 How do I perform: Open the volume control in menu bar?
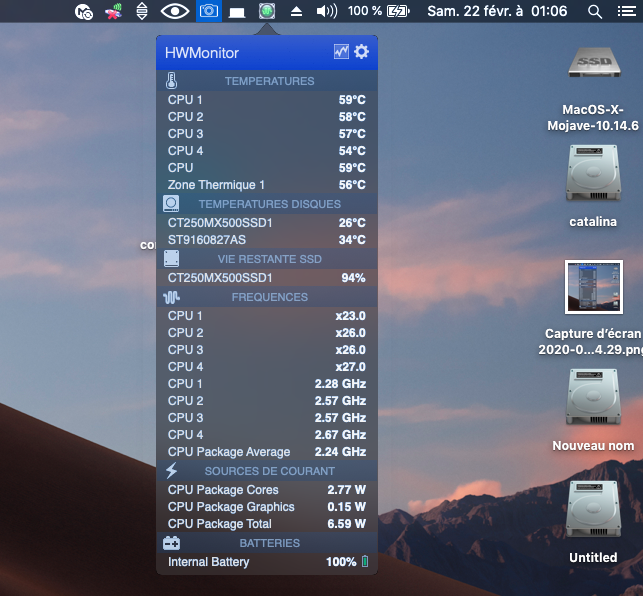(327, 11)
